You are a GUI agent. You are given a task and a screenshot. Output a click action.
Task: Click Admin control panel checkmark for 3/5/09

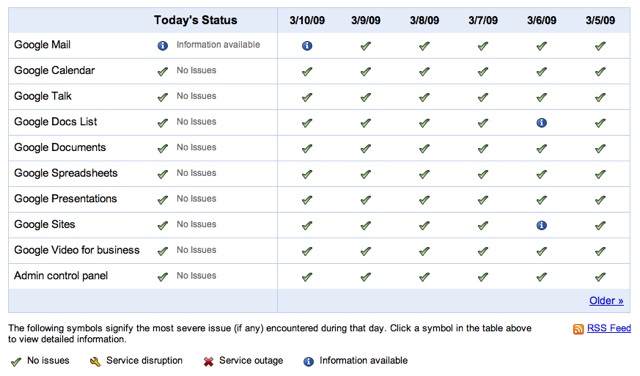(x=600, y=277)
